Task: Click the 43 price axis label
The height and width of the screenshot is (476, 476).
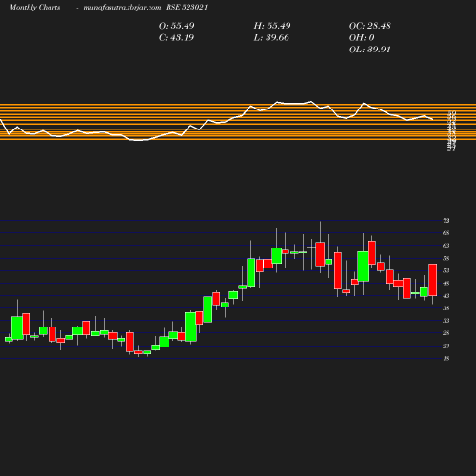Action: pos(446,296)
